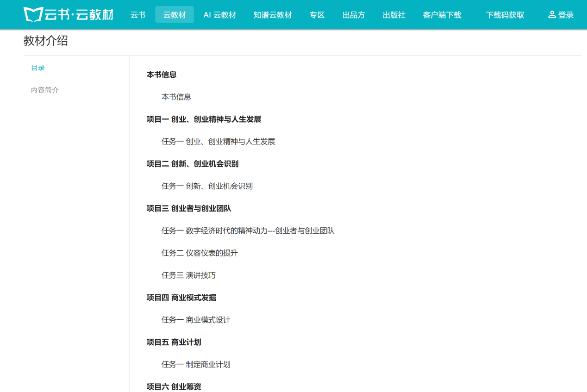Click the 下载码获取 link

(x=505, y=15)
